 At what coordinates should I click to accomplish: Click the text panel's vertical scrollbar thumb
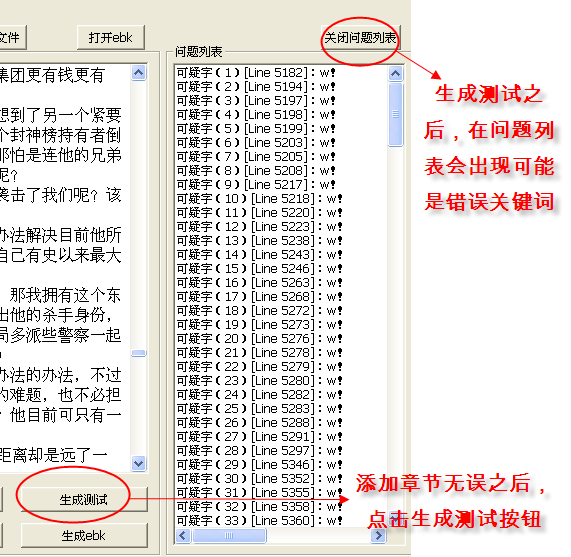(138, 353)
